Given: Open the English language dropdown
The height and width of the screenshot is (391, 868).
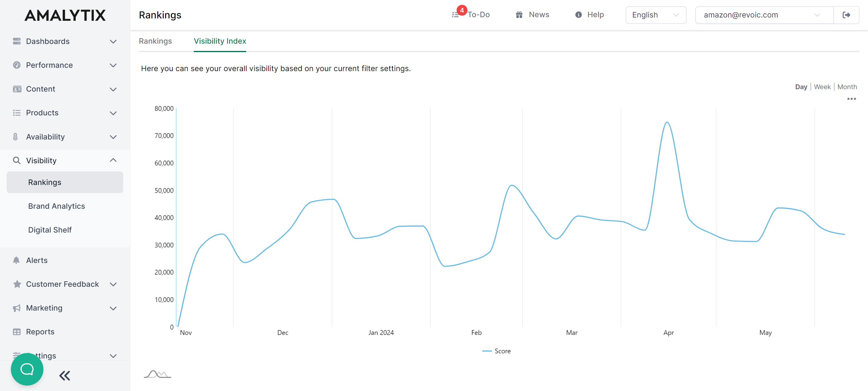Looking at the screenshot, I should click(656, 15).
